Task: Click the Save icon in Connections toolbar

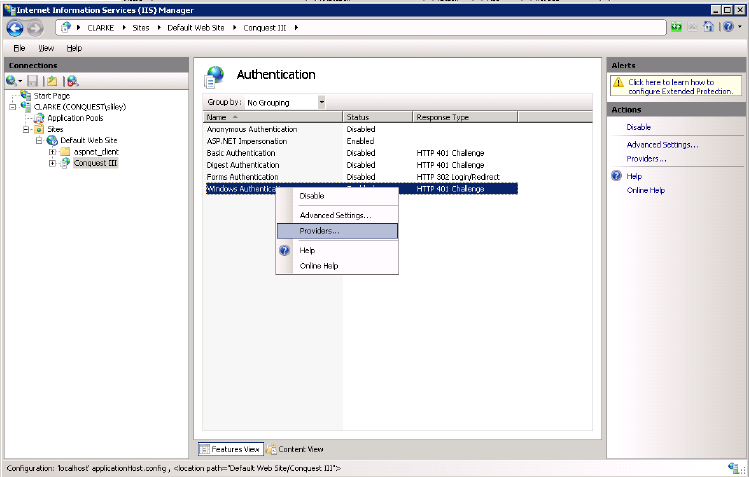Action: tap(32, 81)
